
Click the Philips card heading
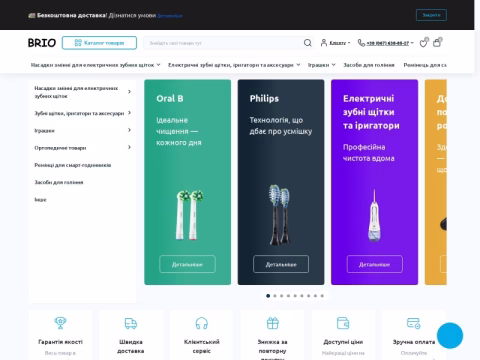click(264, 99)
